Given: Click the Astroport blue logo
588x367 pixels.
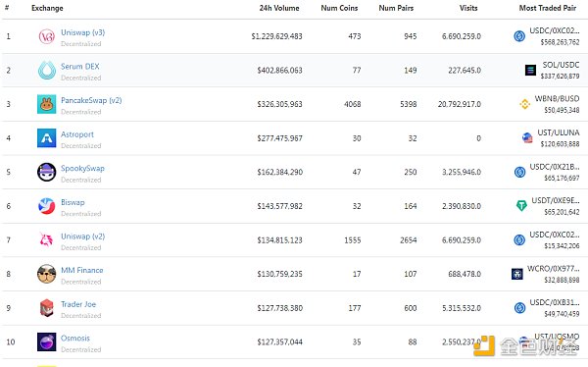Looking at the screenshot, I should click(x=46, y=138).
